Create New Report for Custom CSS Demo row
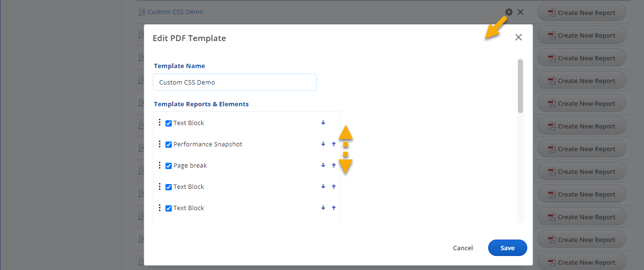Image resolution: width=644 pixels, height=270 pixels. pos(581,13)
